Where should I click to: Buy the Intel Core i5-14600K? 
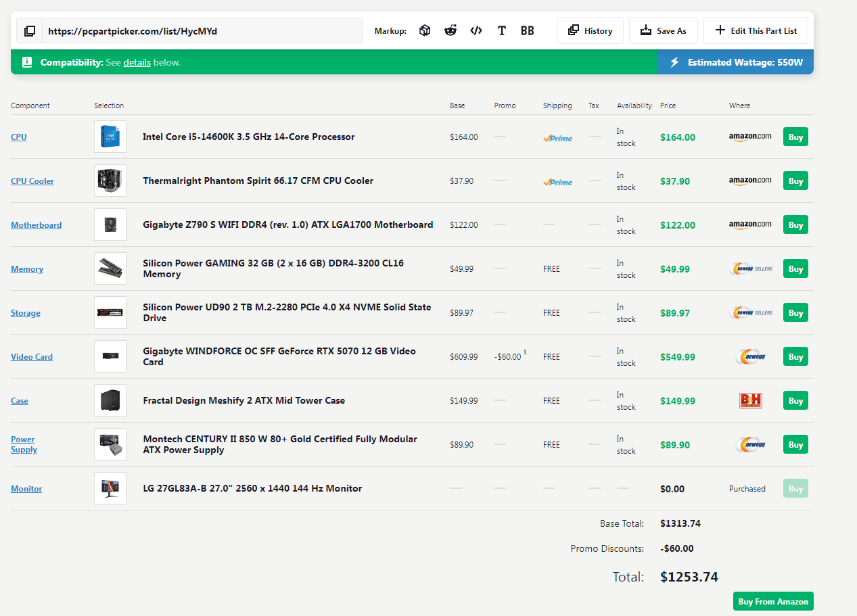795,137
